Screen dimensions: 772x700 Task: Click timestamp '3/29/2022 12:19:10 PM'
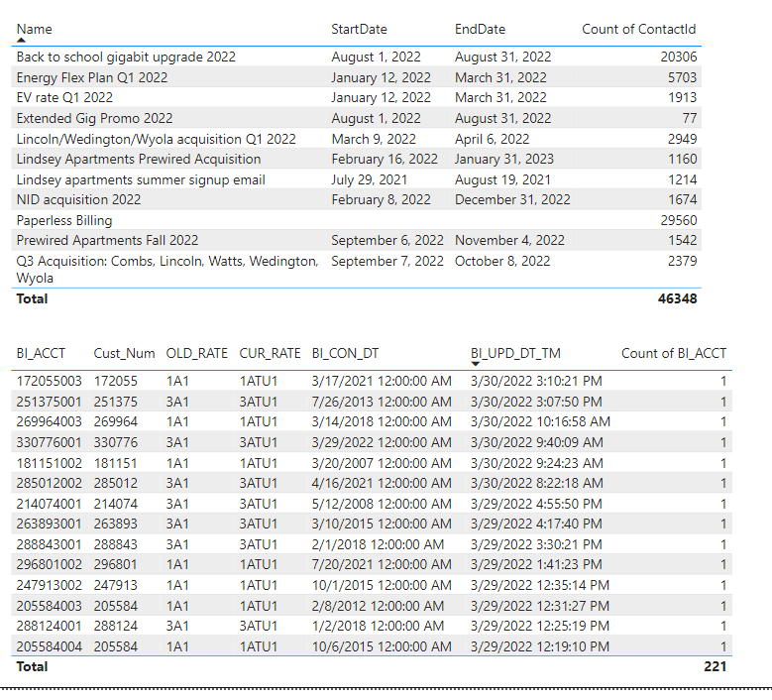click(540, 646)
